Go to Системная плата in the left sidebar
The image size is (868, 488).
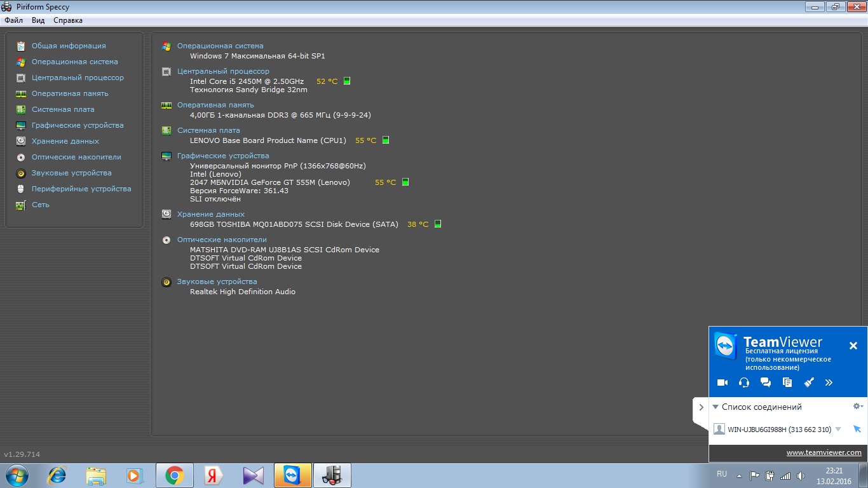tap(63, 109)
